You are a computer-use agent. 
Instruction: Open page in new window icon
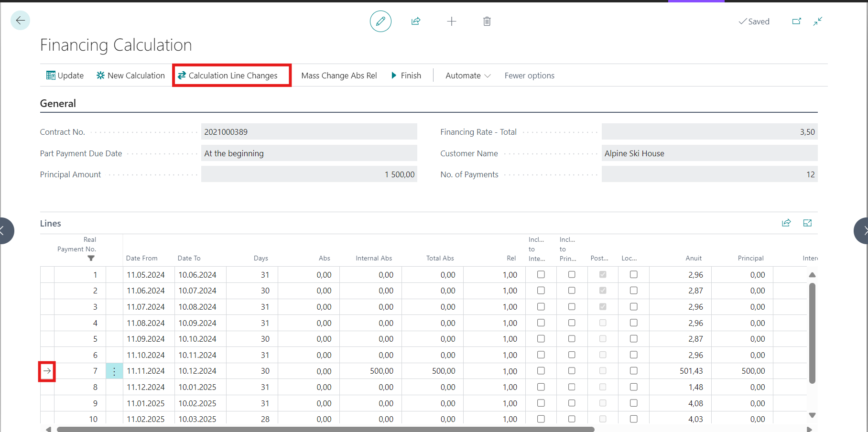coord(796,22)
